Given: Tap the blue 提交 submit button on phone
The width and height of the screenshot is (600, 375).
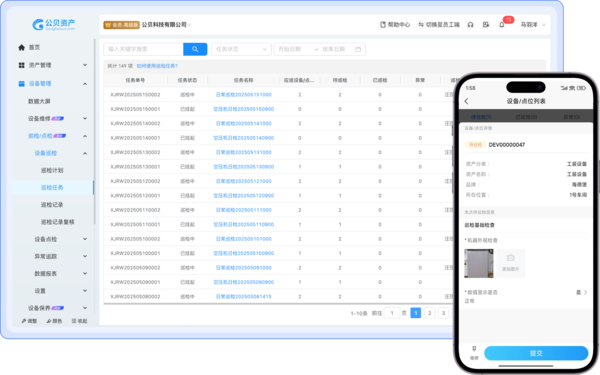Looking at the screenshot, I should (x=536, y=353).
